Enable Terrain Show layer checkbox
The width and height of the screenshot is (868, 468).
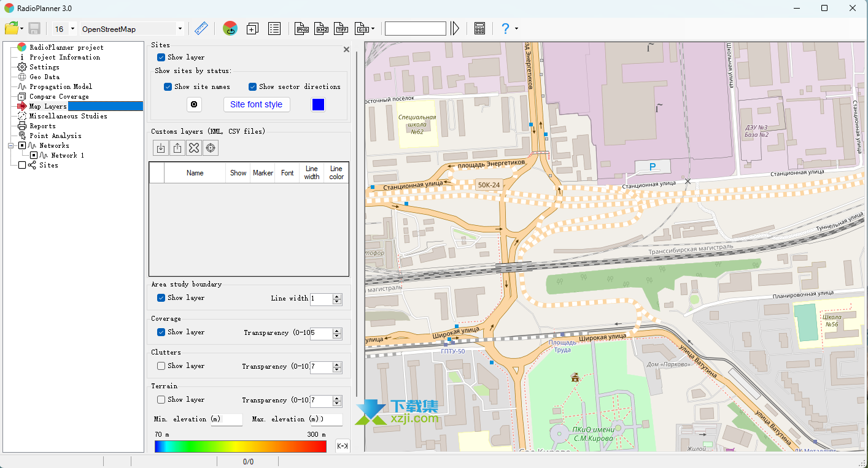coord(161,399)
